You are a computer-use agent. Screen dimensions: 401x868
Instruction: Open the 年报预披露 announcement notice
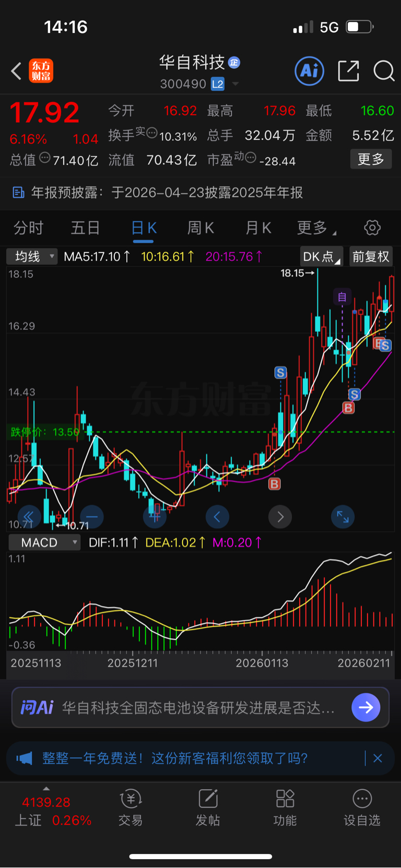pos(200,193)
